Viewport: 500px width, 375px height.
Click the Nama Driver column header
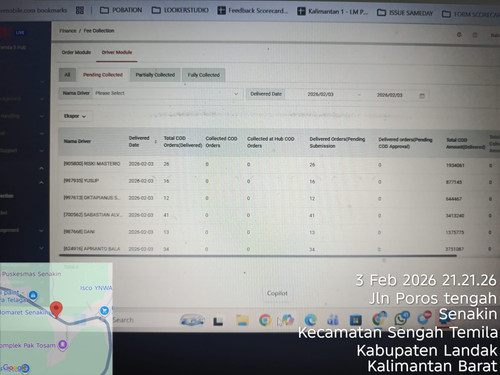click(77, 141)
